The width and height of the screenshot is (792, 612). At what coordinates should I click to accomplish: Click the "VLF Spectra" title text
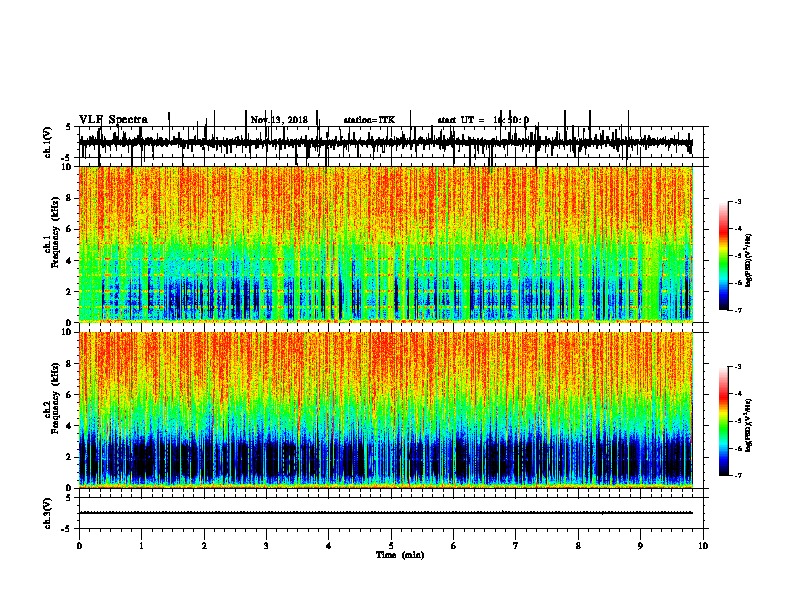113,120
